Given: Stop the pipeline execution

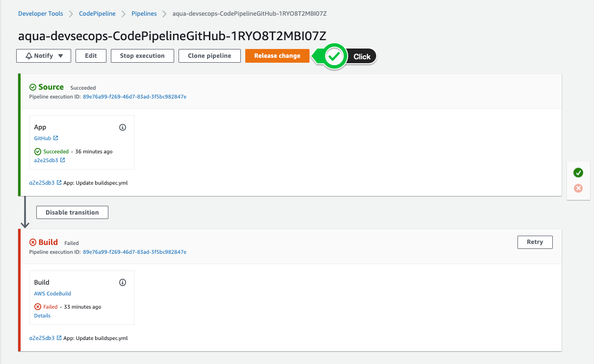Looking at the screenshot, I should [x=142, y=56].
